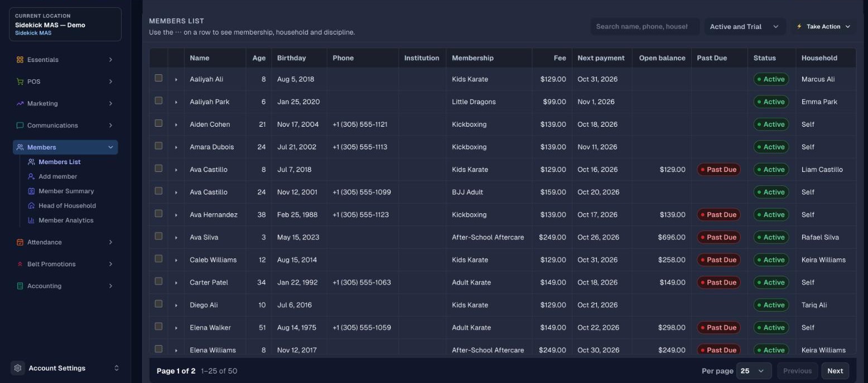
Task: Click the Head of Household home icon
Action: point(31,205)
